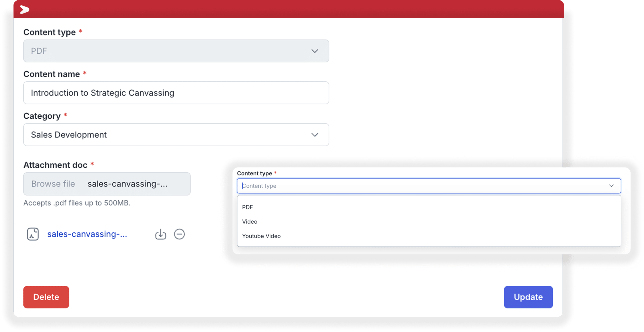Open the Sales Development category chevron
This screenshot has width=644, height=332.
[x=315, y=135]
